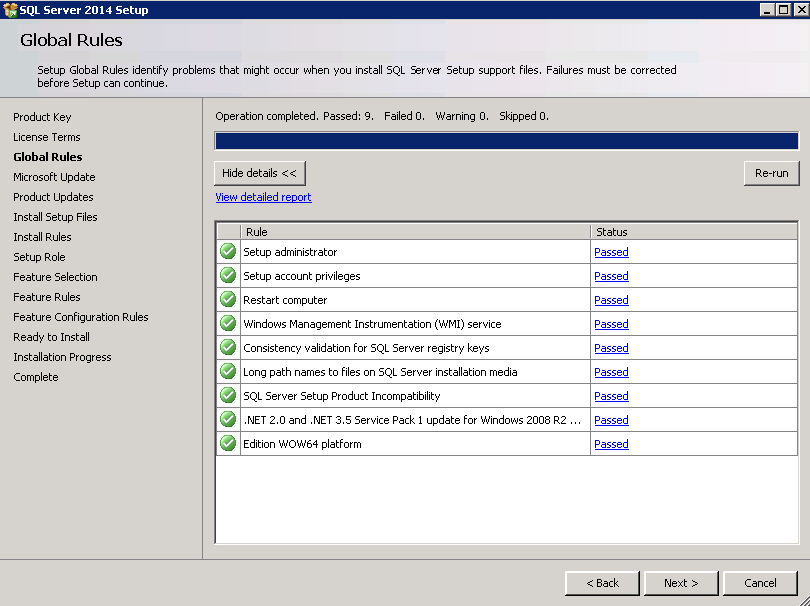Open the View detailed report link
The height and width of the screenshot is (606, 810).
pyautogui.click(x=263, y=197)
